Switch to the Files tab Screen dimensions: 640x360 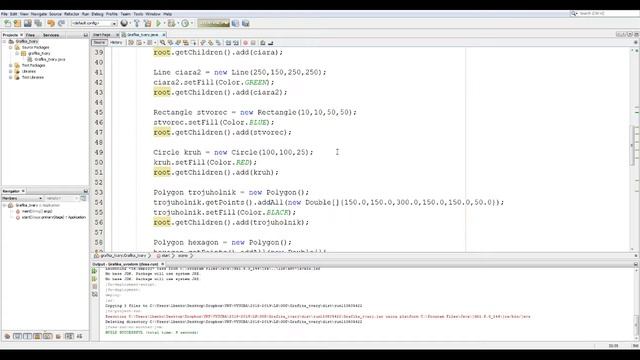[30, 35]
